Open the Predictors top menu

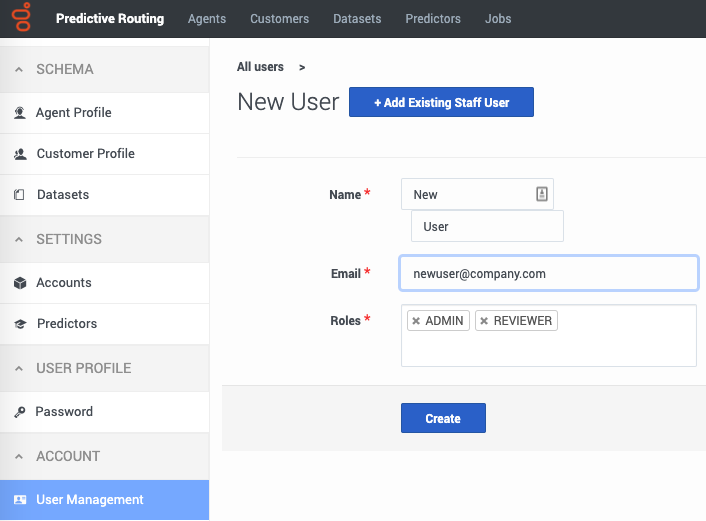(x=433, y=18)
